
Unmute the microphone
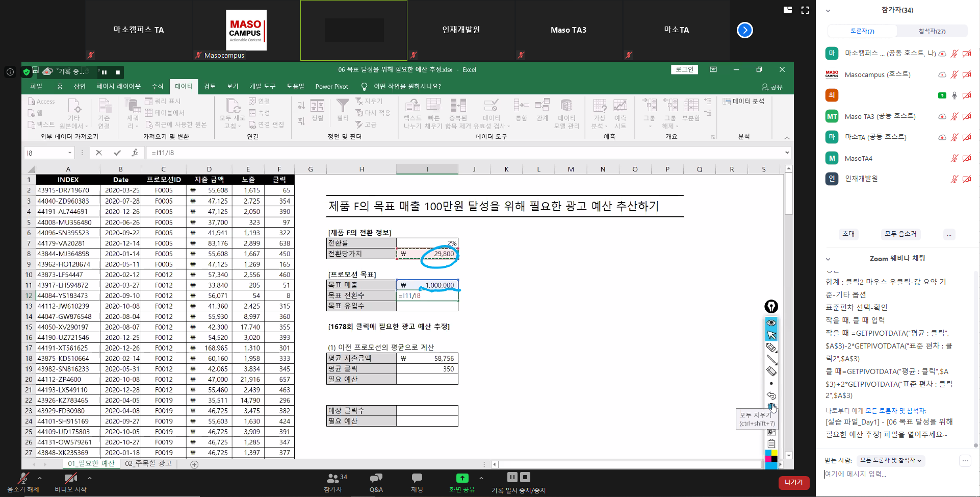pyautogui.click(x=23, y=481)
